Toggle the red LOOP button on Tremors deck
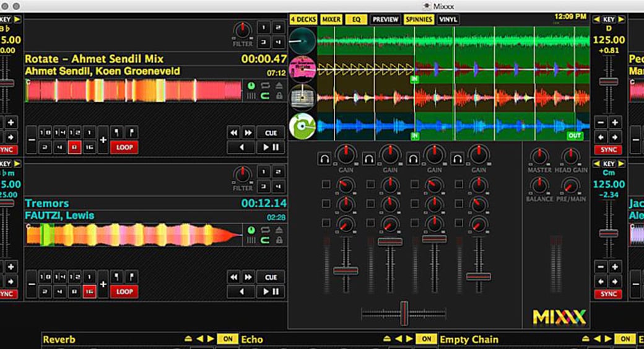 click(x=124, y=291)
